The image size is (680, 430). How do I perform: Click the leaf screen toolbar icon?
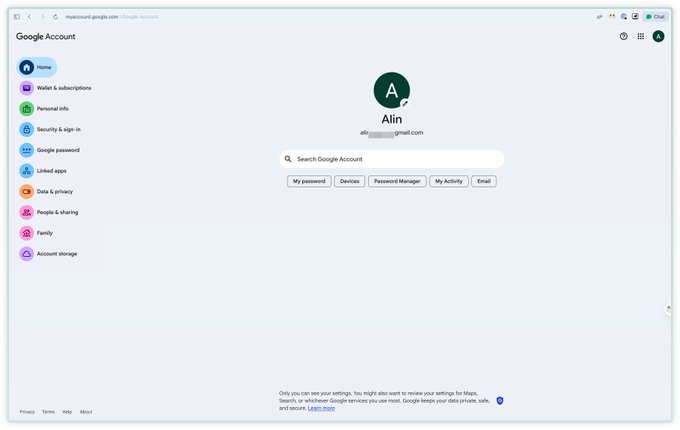click(x=635, y=16)
